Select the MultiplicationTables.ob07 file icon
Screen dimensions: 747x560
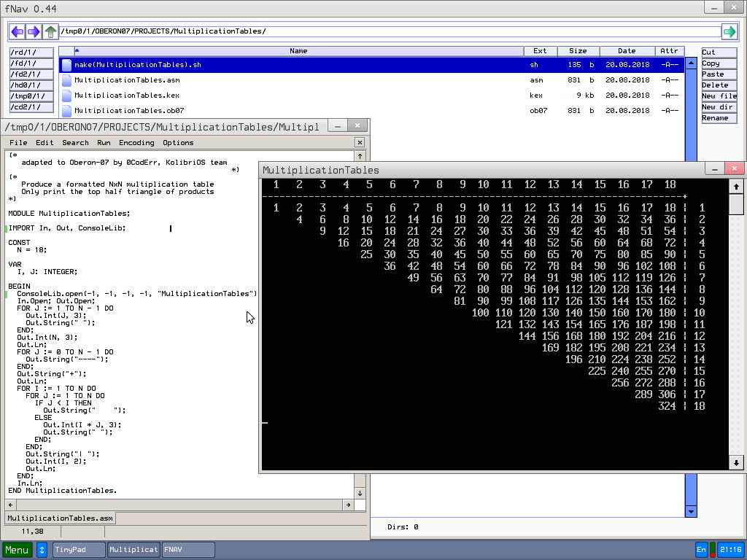pos(67,111)
